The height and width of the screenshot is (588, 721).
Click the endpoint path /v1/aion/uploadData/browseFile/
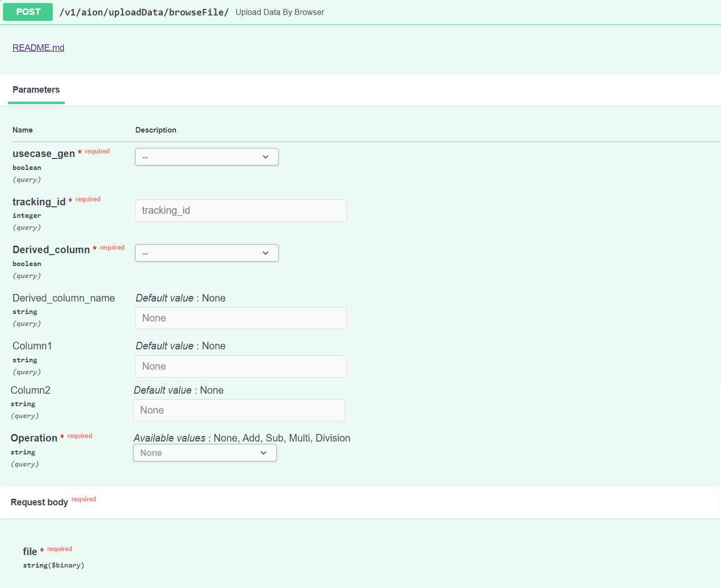click(x=144, y=12)
